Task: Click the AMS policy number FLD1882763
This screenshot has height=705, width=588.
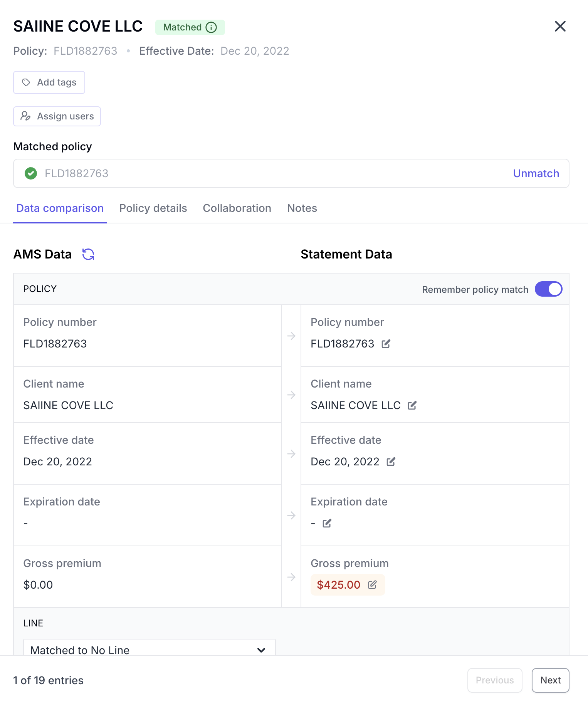Action: click(55, 344)
